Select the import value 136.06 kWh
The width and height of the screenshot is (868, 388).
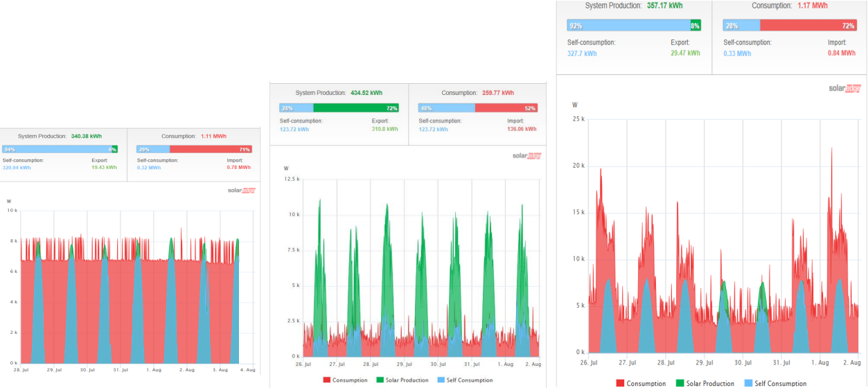[x=522, y=129]
